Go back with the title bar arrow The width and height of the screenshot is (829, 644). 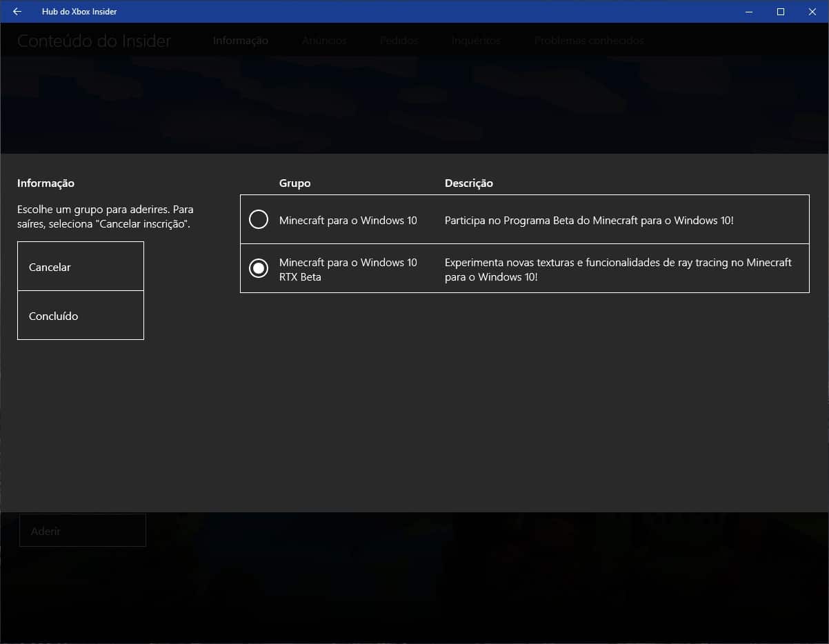coord(17,11)
